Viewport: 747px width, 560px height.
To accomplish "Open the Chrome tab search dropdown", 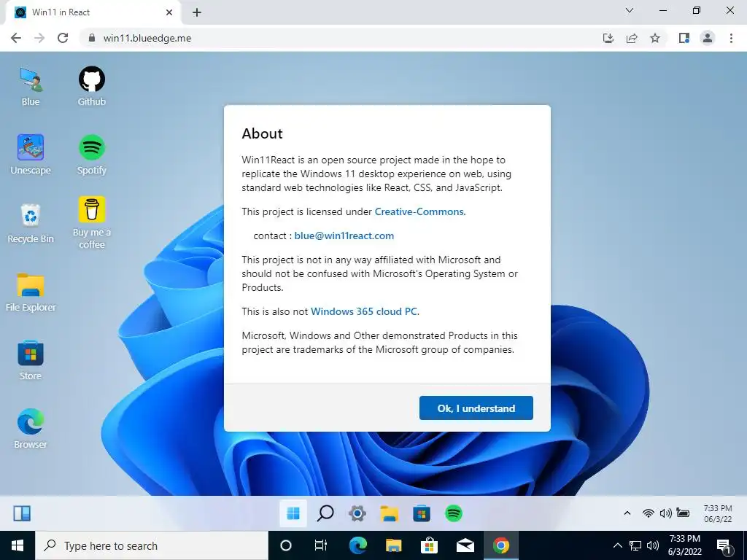I will tap(630, 10).
